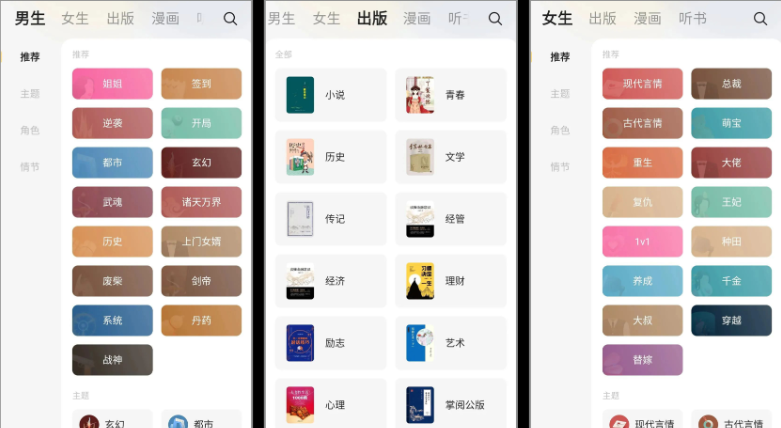Switch to 听书 tab on the right screen
The height and width of the screenshot is (428, 781).
point(692,19)
